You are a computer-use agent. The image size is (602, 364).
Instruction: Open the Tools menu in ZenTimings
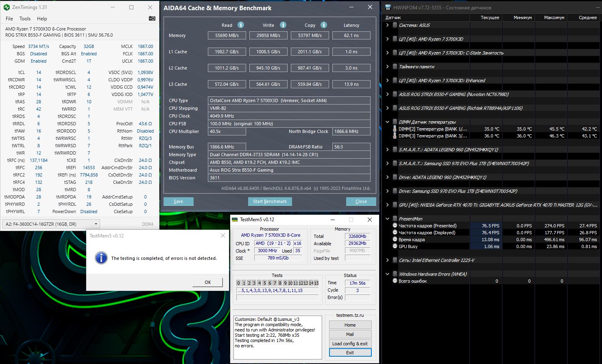[x=25, y=19]
